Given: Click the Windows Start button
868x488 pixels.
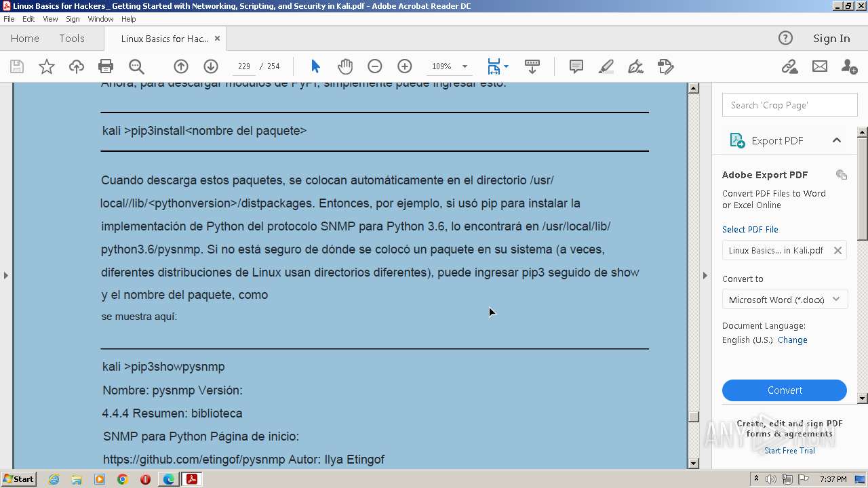Looking at the screenshot, I should [x=19, y=479].
